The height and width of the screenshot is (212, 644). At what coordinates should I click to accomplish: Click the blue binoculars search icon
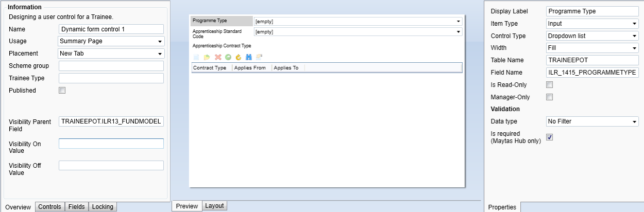pyautogui.click(x=249, y=57)
